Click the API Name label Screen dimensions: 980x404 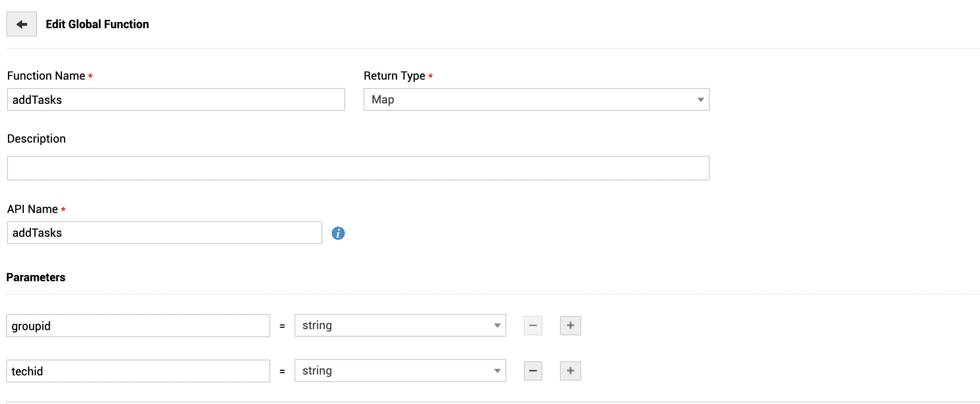tap(33, 209)
